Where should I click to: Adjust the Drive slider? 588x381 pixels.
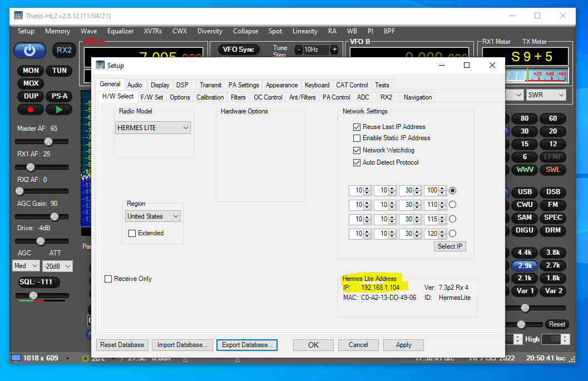pyautogui.click(x=42, y=241)
